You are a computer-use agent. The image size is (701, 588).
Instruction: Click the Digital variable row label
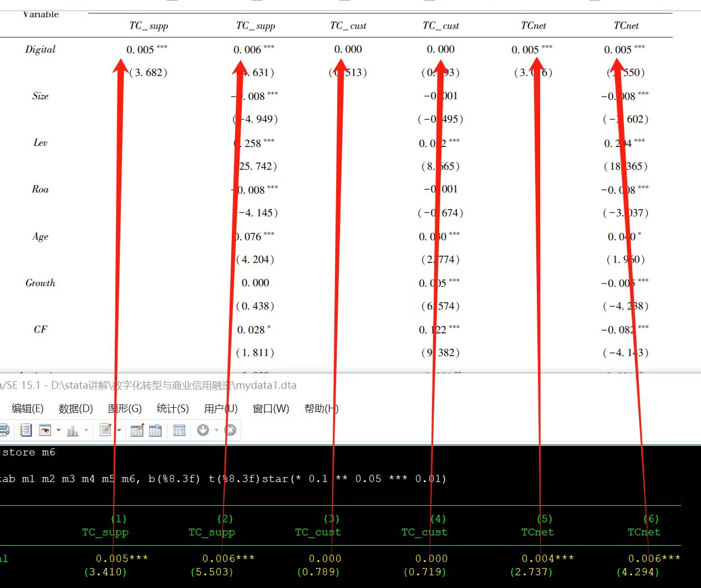[40, 49]
